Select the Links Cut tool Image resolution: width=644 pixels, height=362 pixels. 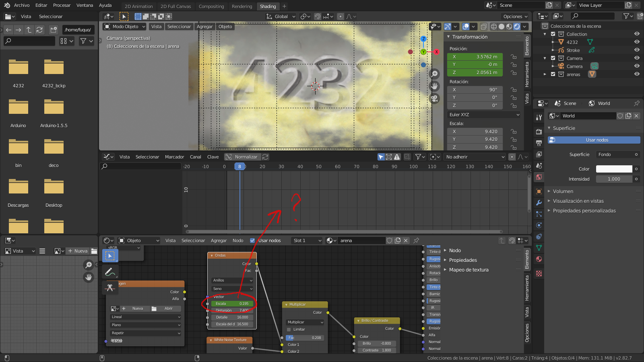click(110, 288)
